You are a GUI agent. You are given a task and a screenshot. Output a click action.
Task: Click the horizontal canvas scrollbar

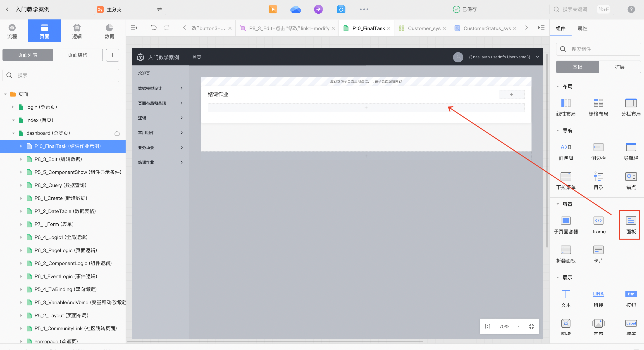275,341
